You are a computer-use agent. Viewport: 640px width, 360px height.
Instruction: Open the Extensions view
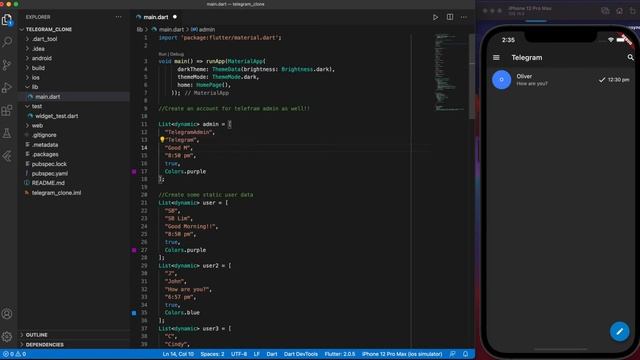(7, 110)
